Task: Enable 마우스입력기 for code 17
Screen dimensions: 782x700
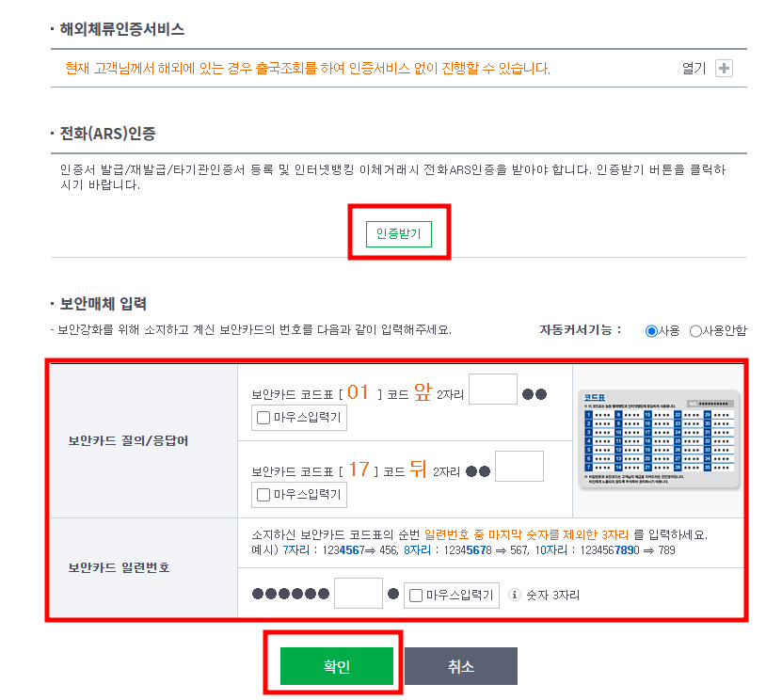Action: pos(263,495)
